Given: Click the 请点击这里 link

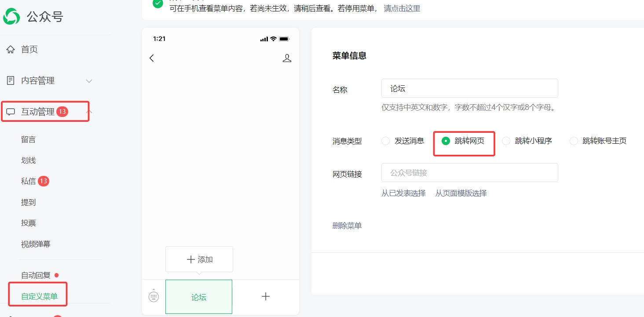Looking at the screenshot, I should [x=401, y=8].
